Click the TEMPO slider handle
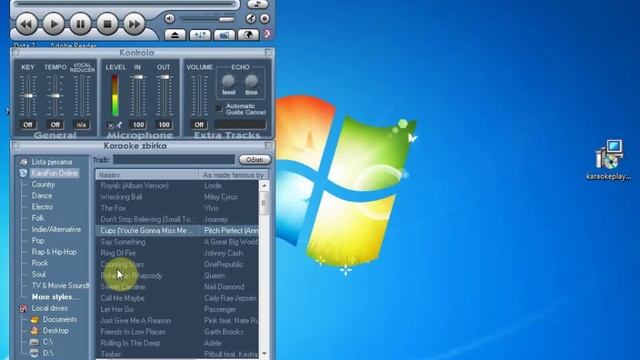640x360 pixels. tap(55, 96)
